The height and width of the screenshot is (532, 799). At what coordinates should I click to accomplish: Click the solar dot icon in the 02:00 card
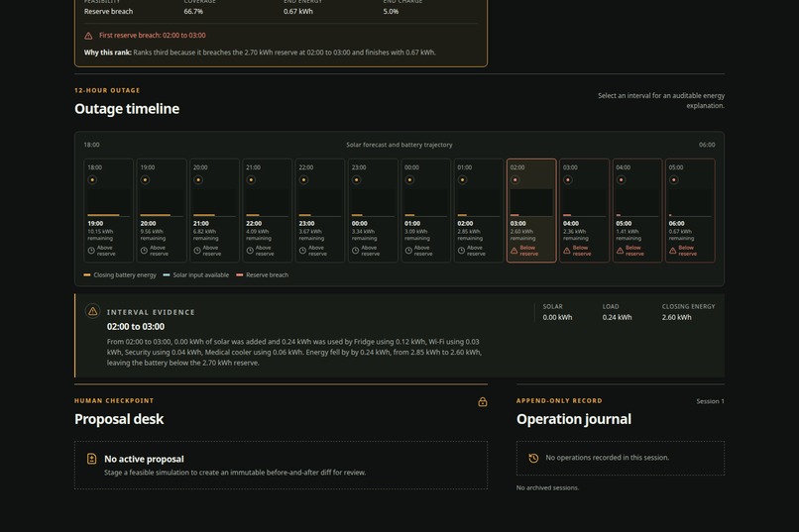[x=515, y=179]
